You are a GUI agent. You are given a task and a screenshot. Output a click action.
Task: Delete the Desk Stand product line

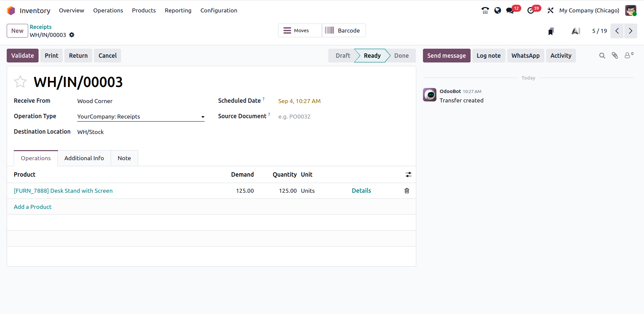tap(407, 191)
